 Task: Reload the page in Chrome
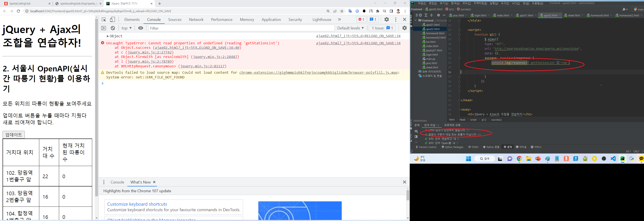[18, 11]
